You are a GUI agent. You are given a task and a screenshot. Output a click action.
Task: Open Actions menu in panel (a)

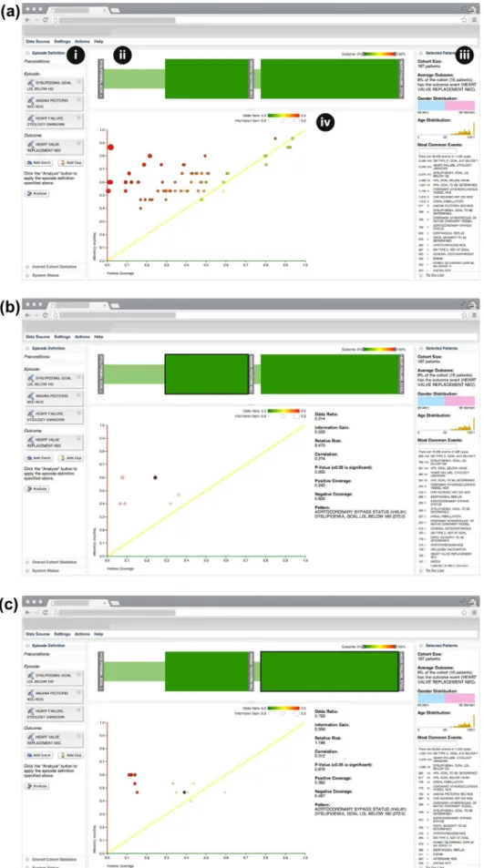83,41
